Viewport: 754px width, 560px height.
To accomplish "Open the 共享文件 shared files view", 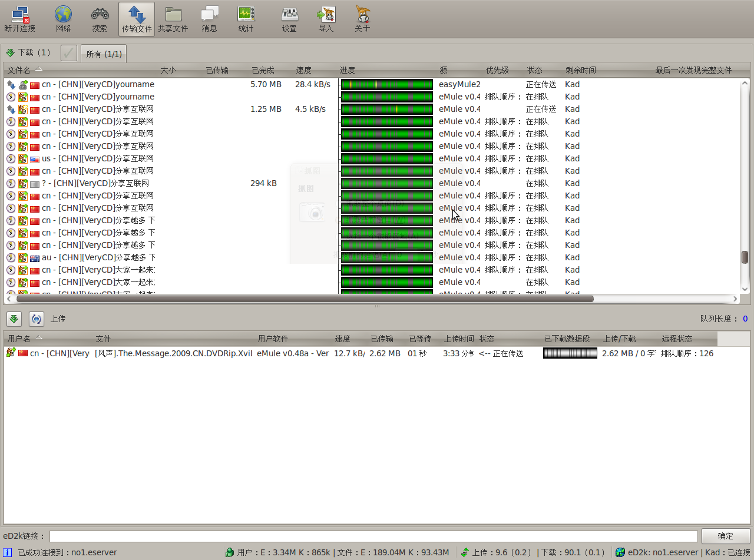I will 173,19.
